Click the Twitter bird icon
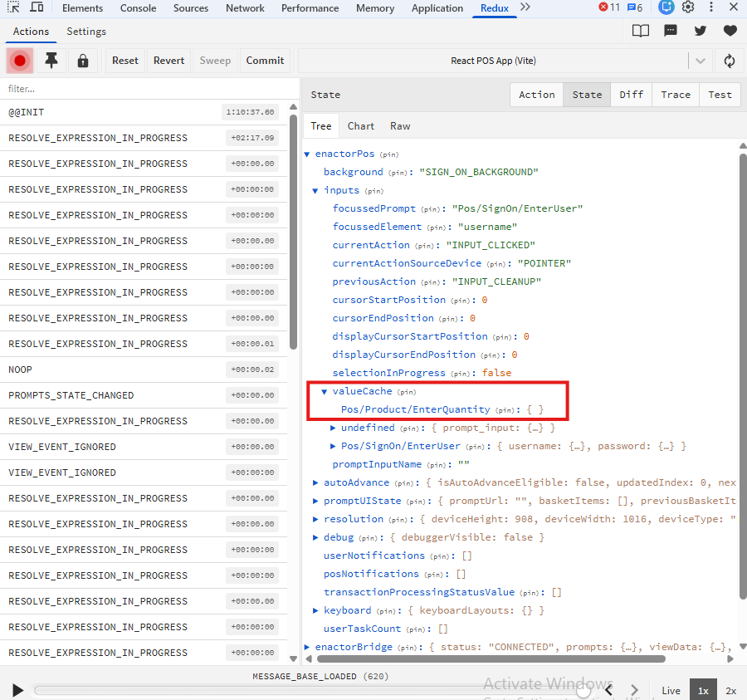Image resolution: width=747 pixels, height=700 pixels. point(700,31)
